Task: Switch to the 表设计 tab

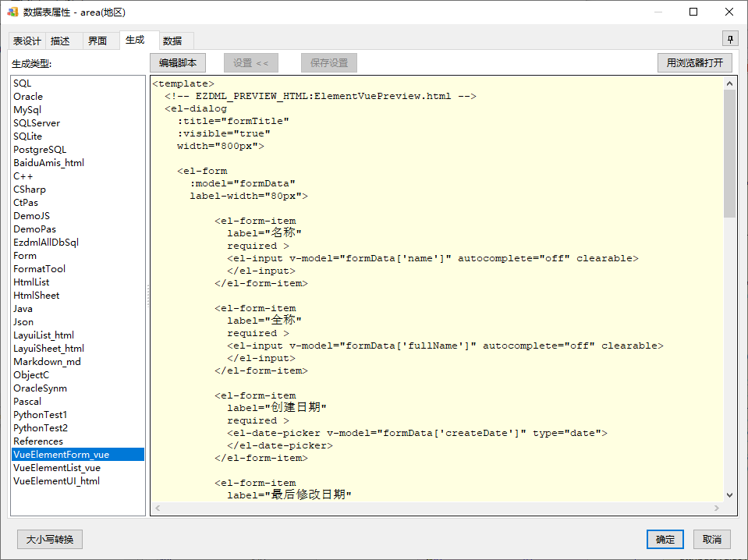Action: pos(27,41)
